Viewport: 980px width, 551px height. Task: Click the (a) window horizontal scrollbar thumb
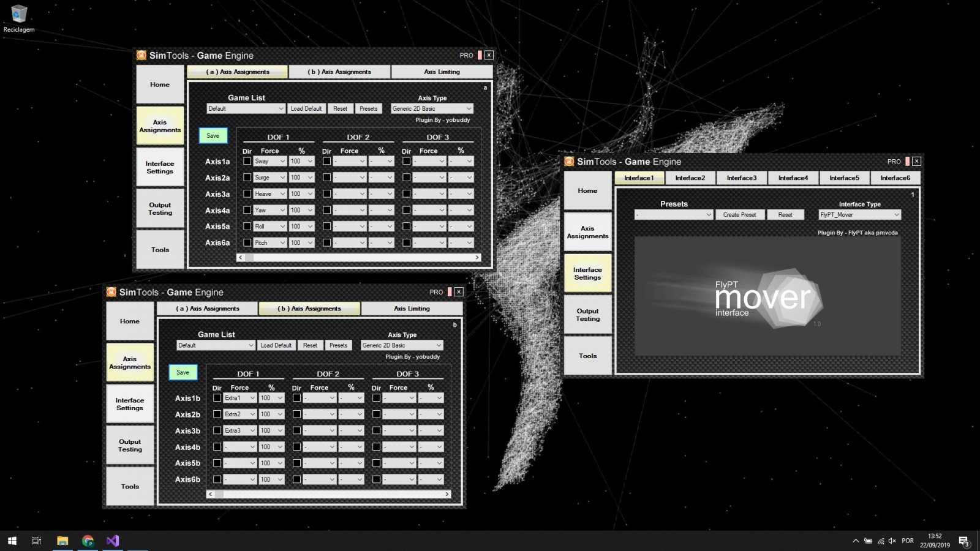[x=249, y=258]
